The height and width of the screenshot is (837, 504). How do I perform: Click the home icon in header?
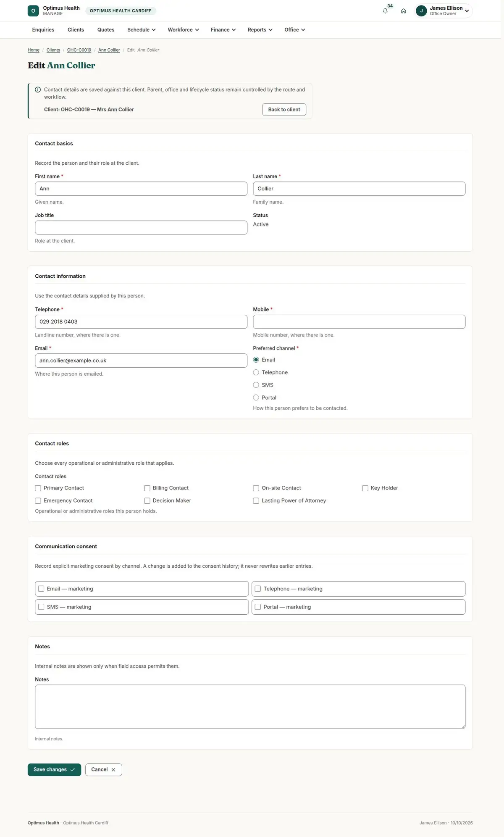(403, 11)
